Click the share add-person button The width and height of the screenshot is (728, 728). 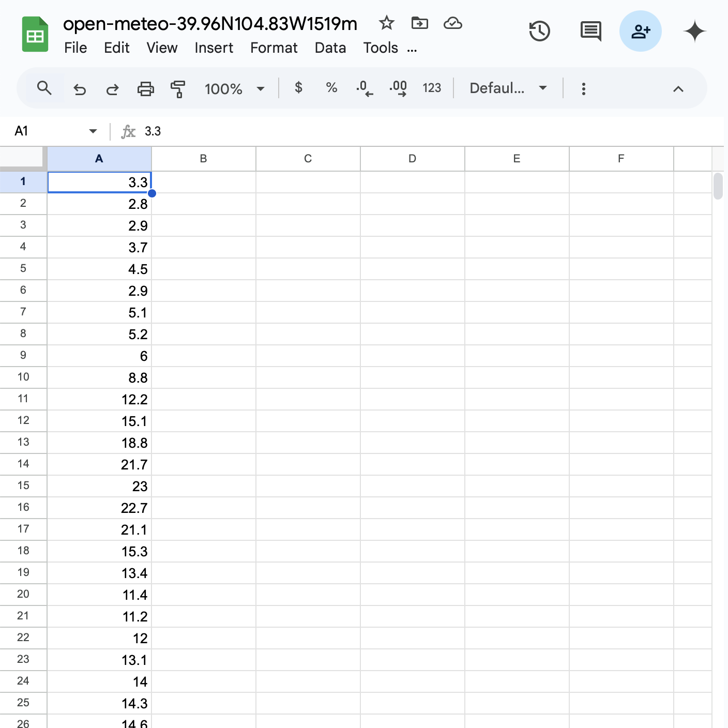coord(641,31)
